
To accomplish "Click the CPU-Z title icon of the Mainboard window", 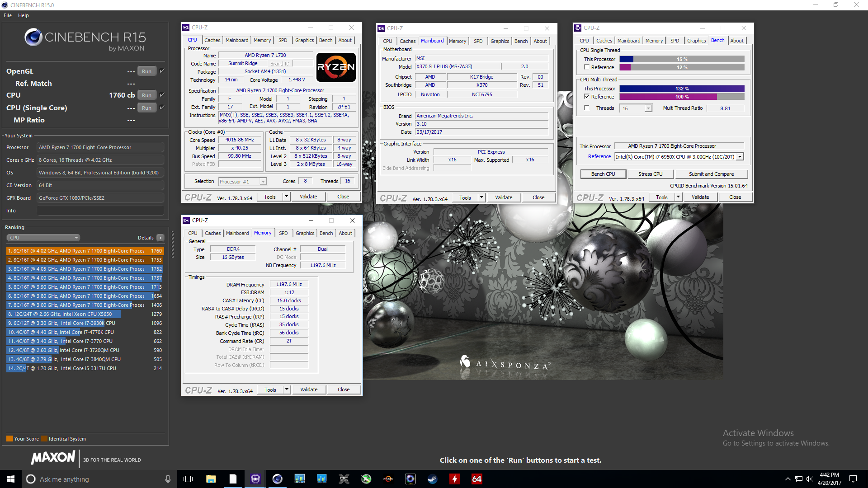I will tap(381, 28).
